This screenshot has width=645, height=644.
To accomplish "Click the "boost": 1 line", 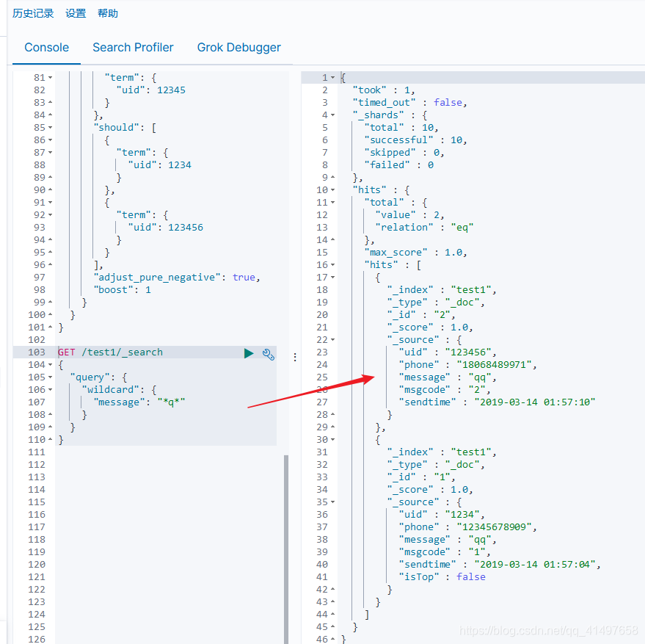I will coord(122,290).
